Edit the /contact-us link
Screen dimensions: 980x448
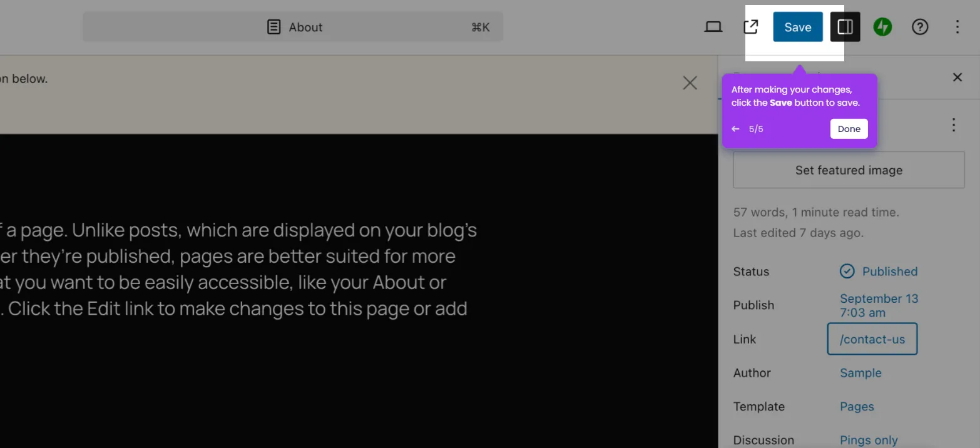point(872,339)
